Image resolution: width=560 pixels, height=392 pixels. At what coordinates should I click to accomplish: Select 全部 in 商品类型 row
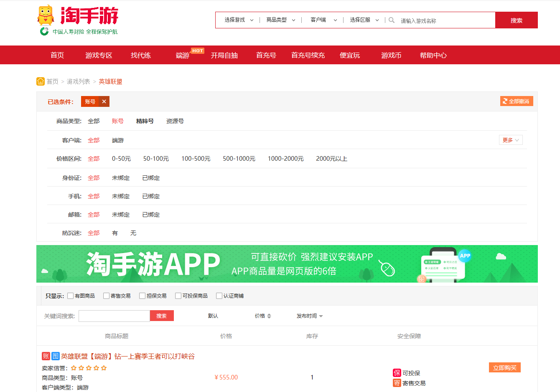[x=94, y=121]
